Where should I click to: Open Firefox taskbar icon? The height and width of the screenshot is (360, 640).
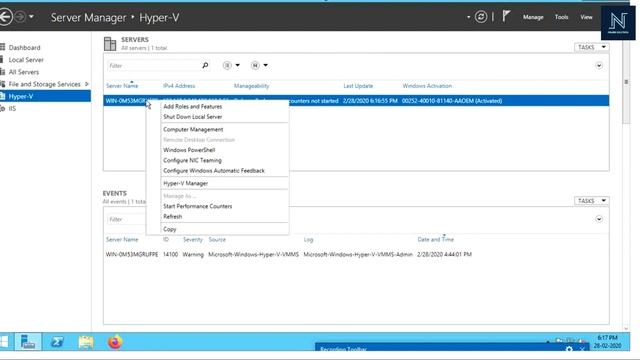pos(115,342)
